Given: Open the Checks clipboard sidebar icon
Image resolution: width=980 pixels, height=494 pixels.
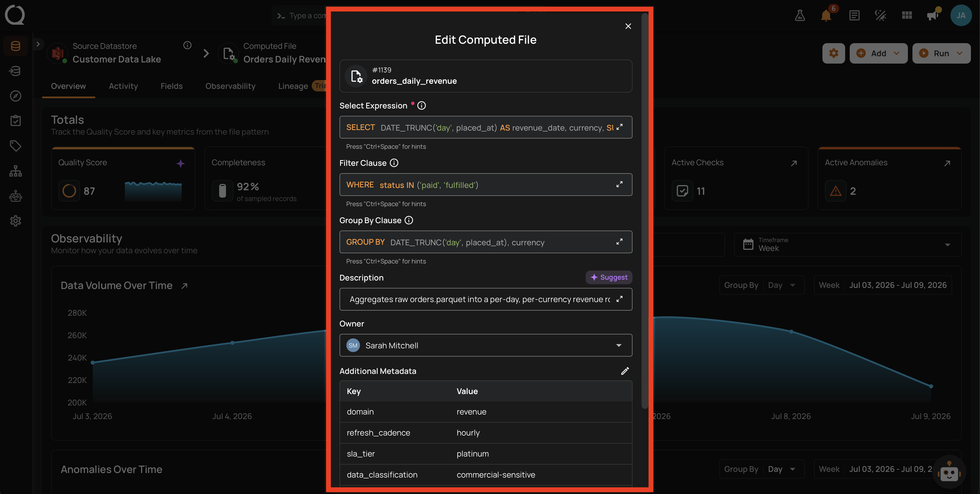Looking at the screenshot, I should click(x=15, y=121).
